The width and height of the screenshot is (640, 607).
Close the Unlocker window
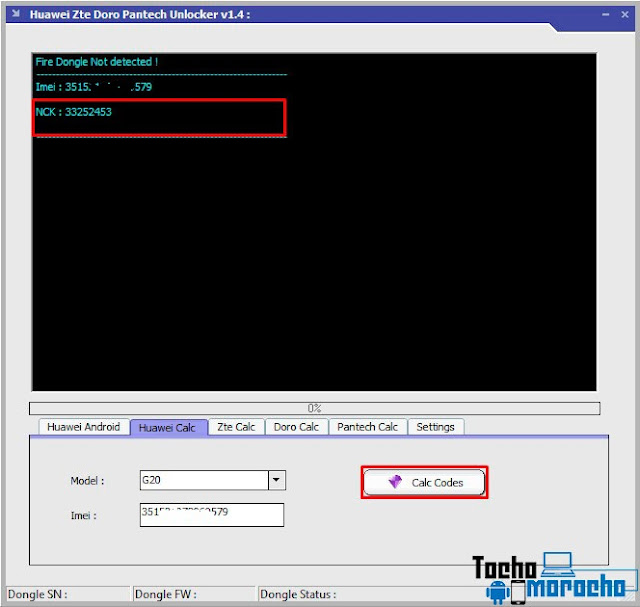625,15
